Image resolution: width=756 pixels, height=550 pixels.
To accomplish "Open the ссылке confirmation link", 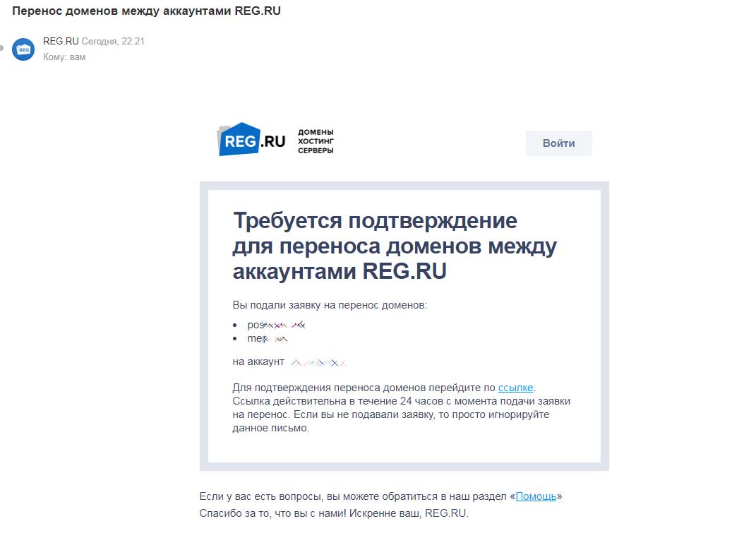I will click(515, 388).
